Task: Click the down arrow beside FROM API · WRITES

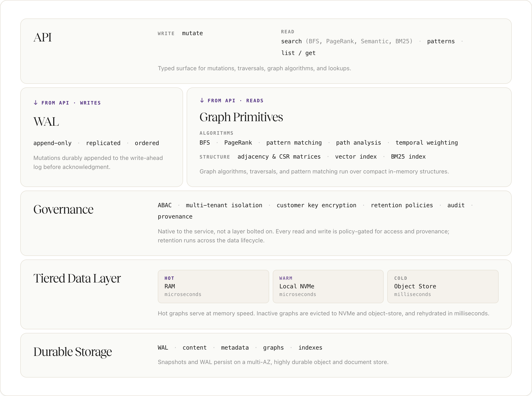Action: point(35,102)
